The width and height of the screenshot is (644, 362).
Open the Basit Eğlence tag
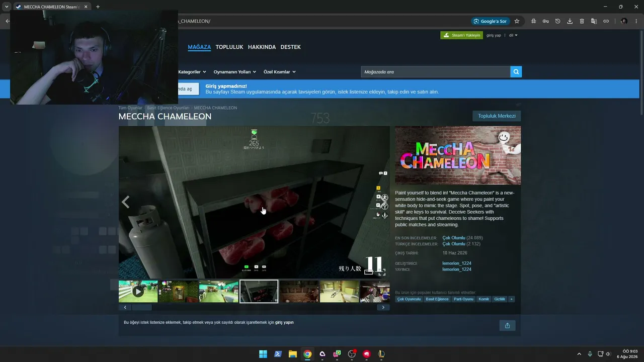[x=437, y=299]
